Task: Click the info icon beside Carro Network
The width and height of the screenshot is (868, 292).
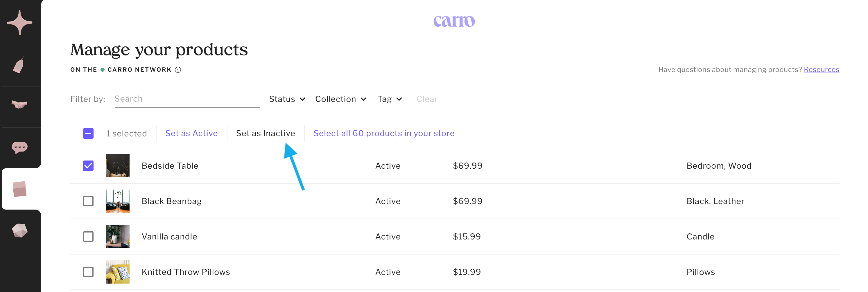Action: tap(178, 70)
